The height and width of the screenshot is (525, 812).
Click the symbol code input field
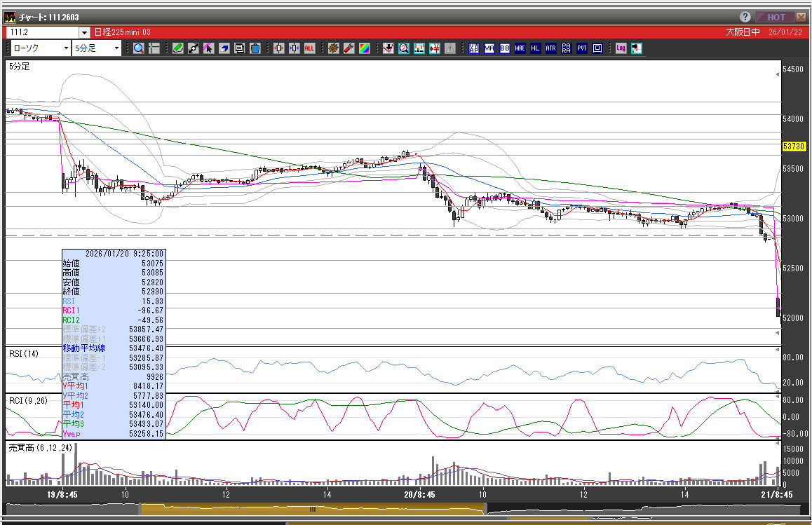42,32
